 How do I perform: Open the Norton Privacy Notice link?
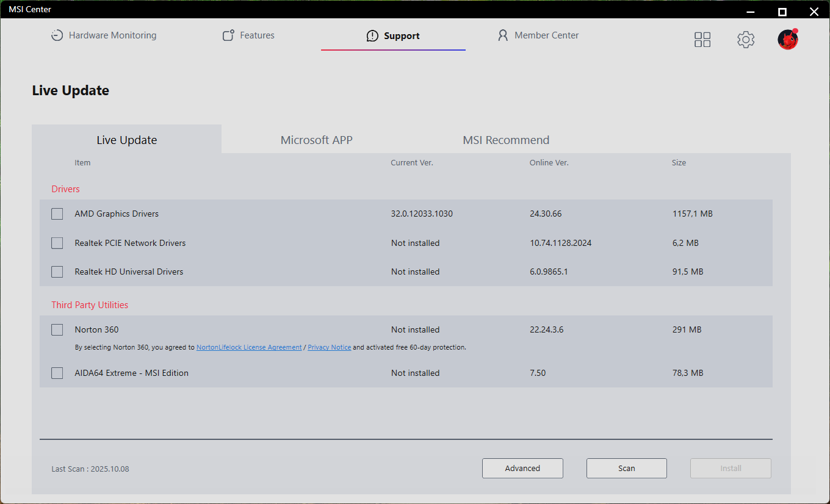(329, 347)
